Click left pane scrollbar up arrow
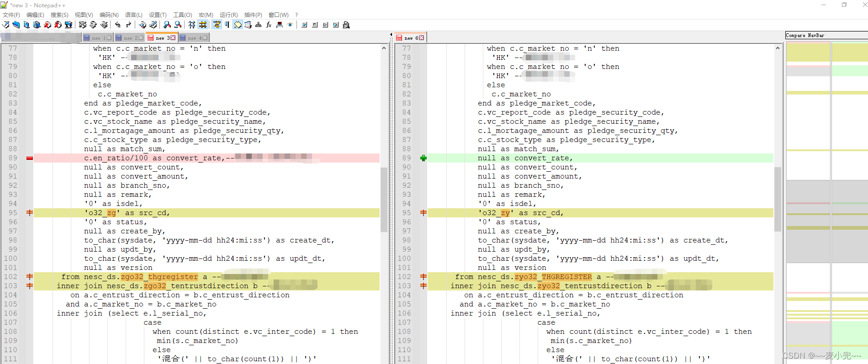This screenshot has height=364, width=868. [x=384, y=48]
